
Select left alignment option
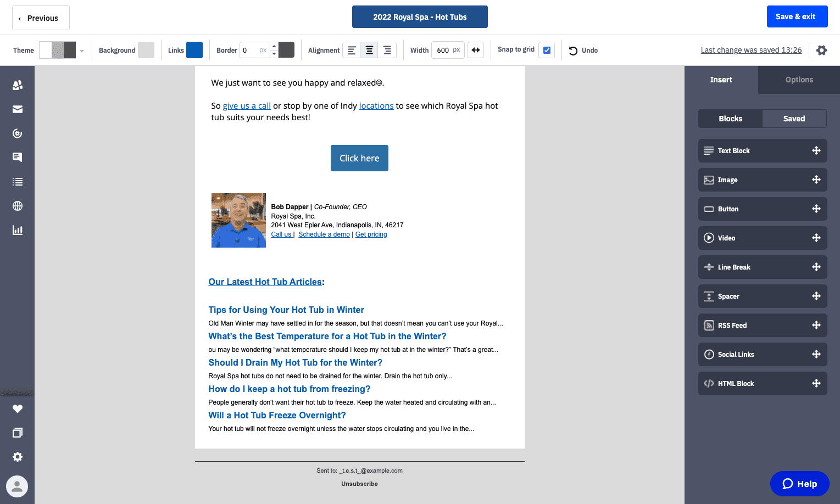tap(352, 50)
